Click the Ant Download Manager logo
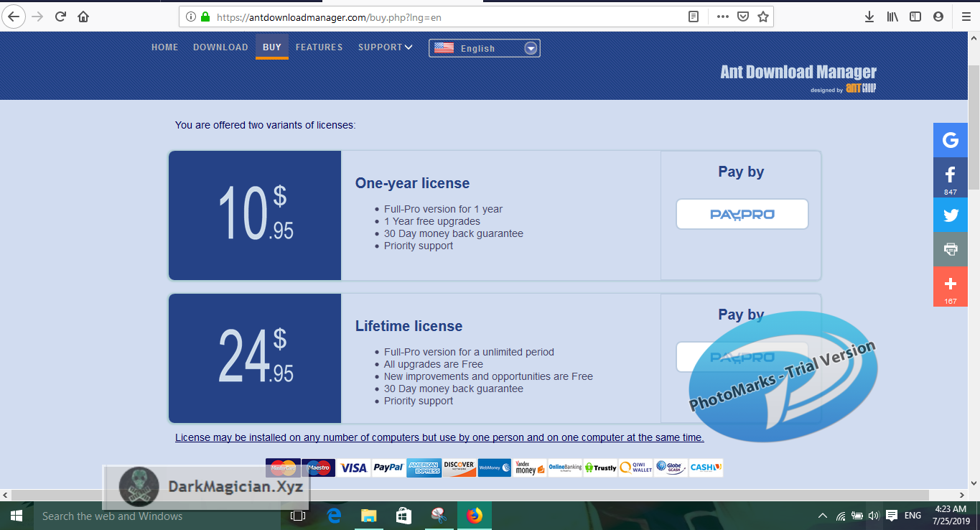The height and width of the screenshot is (530, 980). click(x=798, y=78)
